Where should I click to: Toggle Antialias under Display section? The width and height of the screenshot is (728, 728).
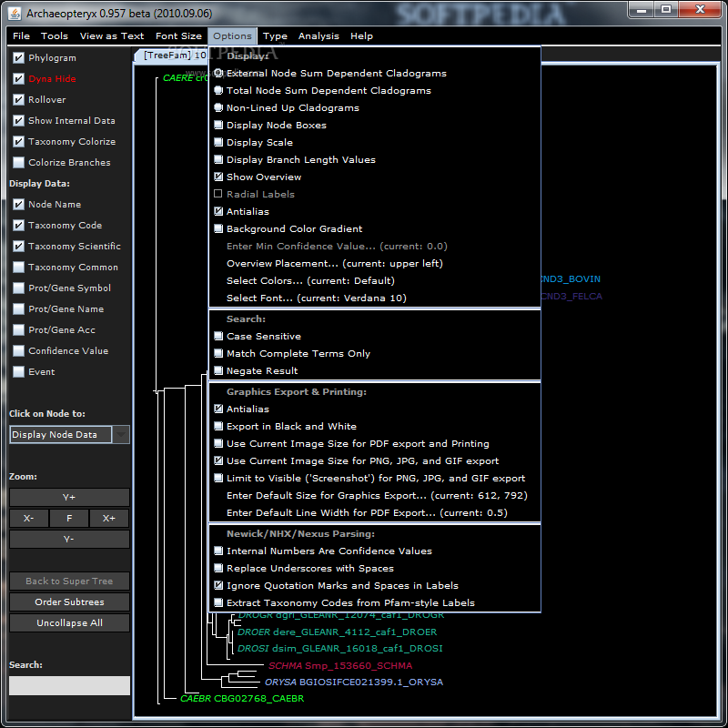[x=375, y=211]
